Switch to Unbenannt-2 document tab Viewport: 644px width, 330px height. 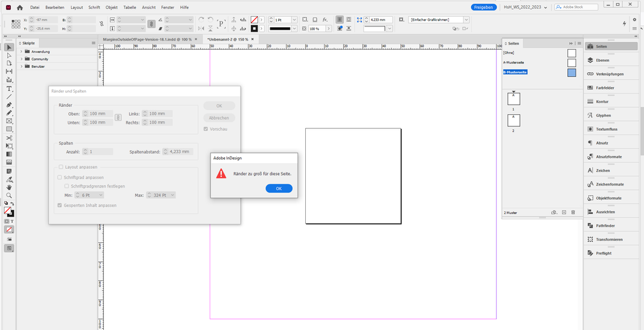click(228, 39)
